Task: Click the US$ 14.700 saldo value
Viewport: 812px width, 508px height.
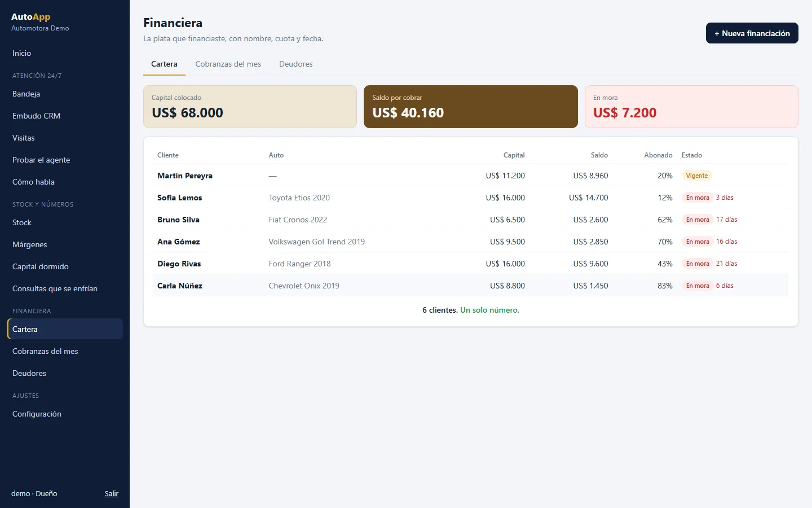Action: click(x=588, y=198)
